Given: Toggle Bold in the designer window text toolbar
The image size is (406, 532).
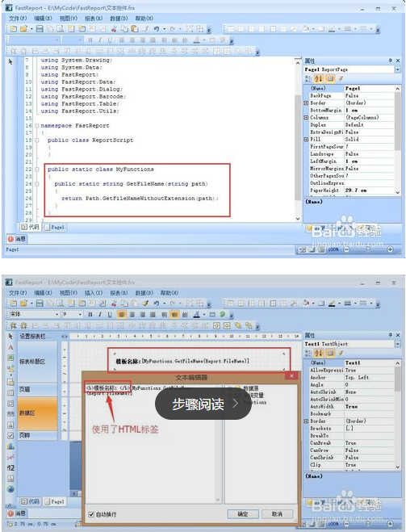Looking at the screenshot, I should [x=90, y=315].
